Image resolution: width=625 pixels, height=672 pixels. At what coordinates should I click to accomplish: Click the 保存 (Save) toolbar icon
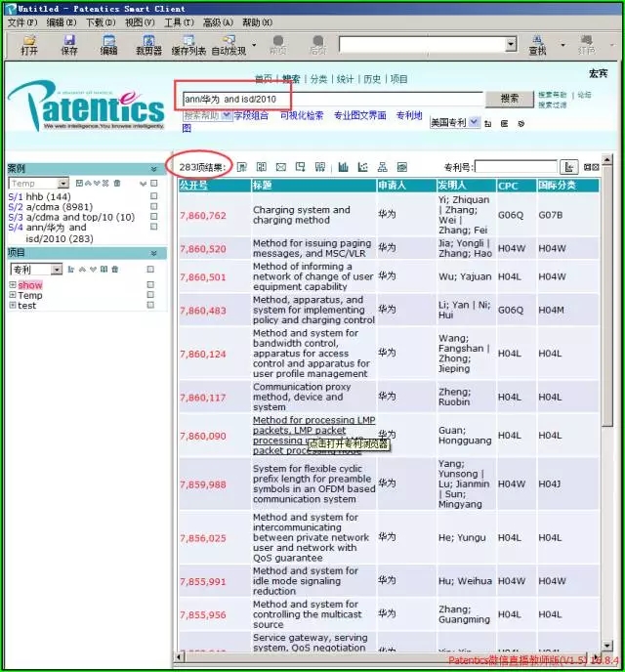click(69, 45)
